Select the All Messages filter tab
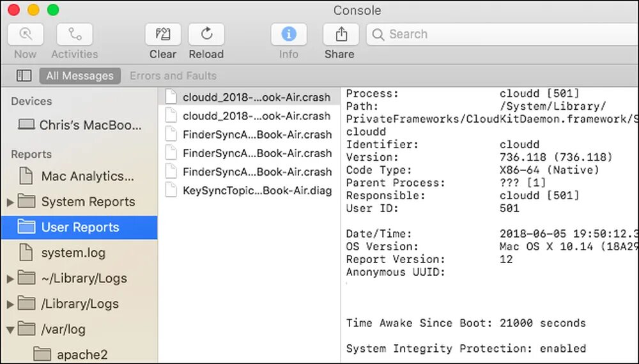The image size is (639, 364). click(80, 76)
